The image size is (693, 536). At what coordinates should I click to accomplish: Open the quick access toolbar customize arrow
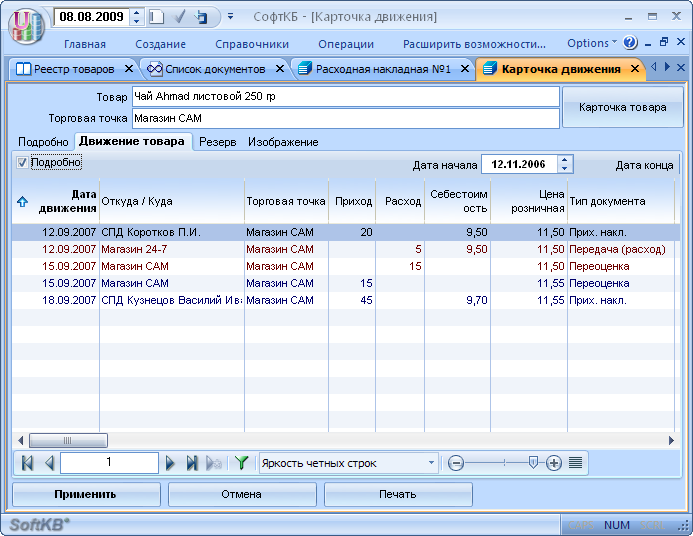[230, 17]
